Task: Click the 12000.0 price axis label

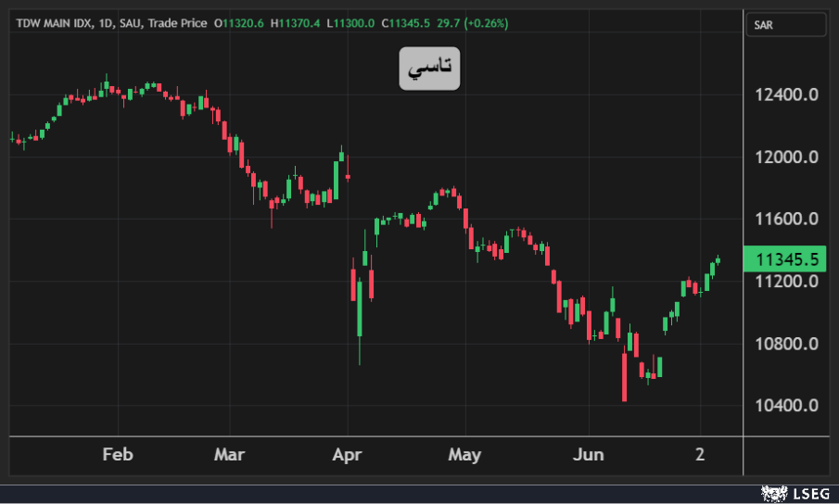Action: tap(787, 157)
